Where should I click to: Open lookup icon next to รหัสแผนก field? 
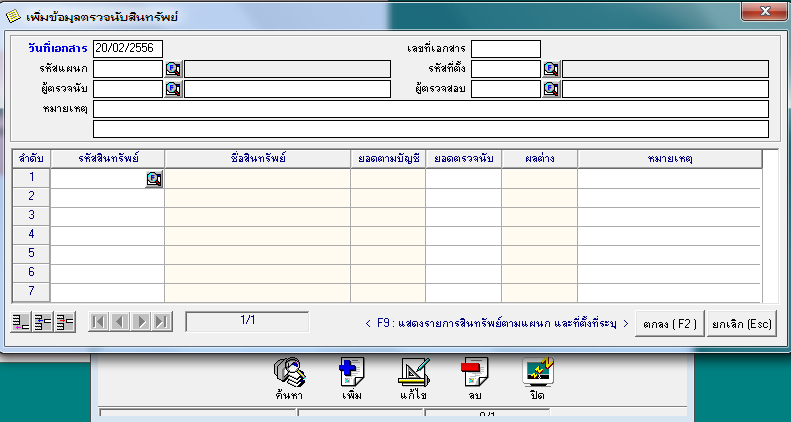(172, 69)
